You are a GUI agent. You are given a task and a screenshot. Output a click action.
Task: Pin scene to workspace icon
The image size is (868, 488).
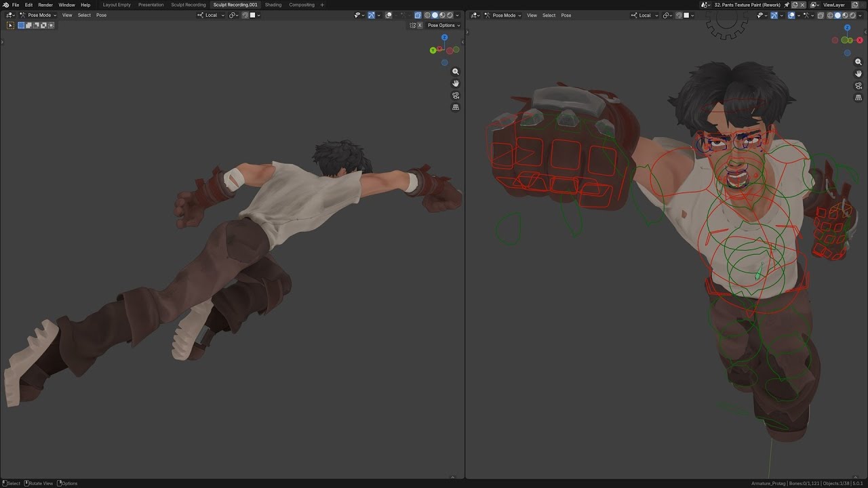(787, 5)
